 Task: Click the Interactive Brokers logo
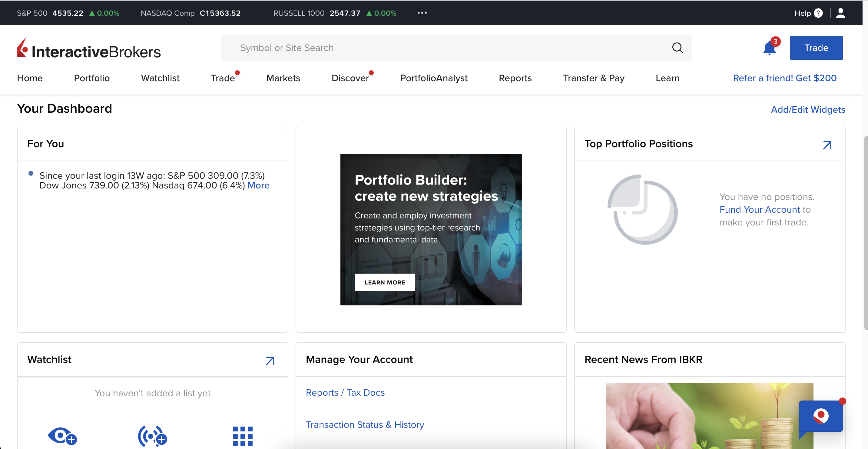tap(89, 48)
